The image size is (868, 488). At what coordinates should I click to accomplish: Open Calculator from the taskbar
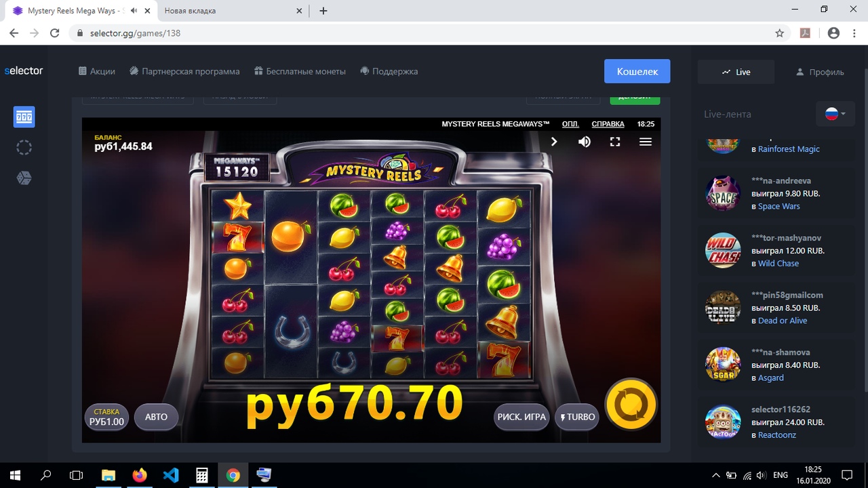pyautogui.click(x=202, y=475)
